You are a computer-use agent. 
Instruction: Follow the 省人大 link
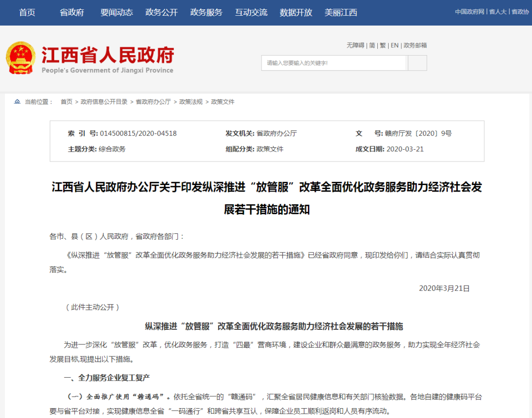point(498,12)
